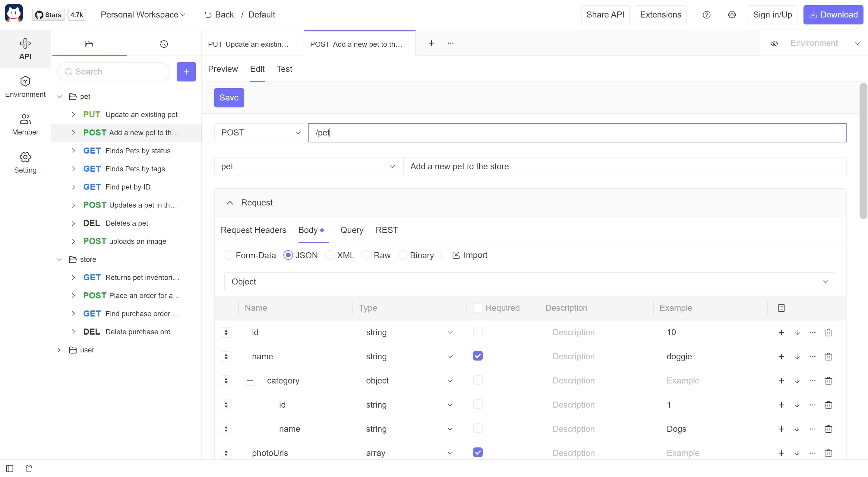Click the Import body icon

click(x=470, y=255)
